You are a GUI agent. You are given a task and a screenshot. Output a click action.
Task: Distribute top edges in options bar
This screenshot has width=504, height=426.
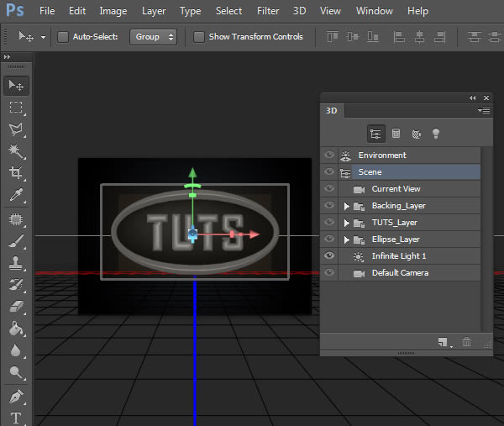[475, 37]
